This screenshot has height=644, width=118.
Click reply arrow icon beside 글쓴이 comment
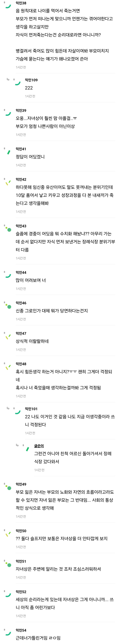click(17, 445)
